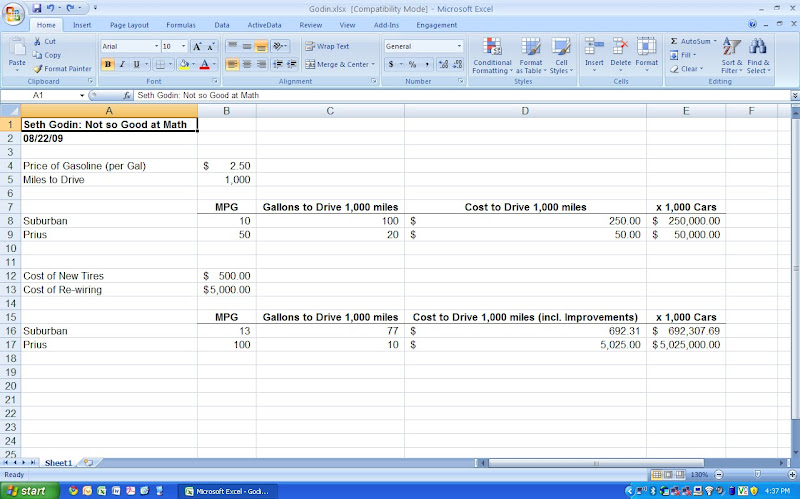Click the Windows Start button
The image size is (800, 499).
coord(30,491)
